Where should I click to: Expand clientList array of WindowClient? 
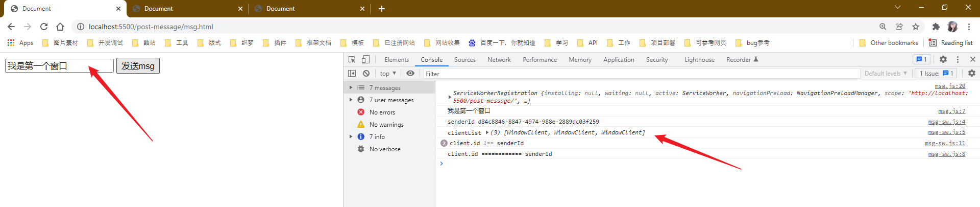coord(487,132)
